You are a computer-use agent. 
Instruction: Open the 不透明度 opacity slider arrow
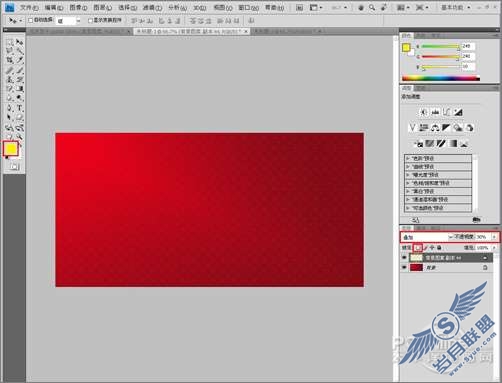pyautogui.click(x=494, y=237)
